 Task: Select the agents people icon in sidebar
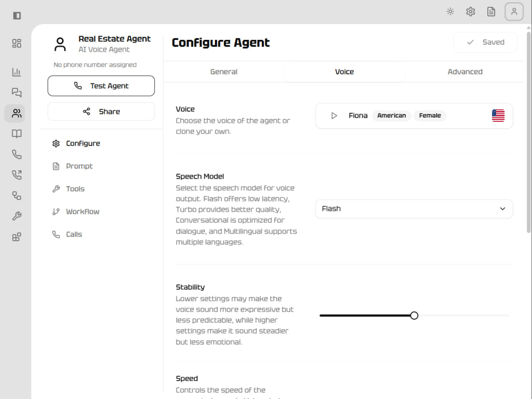tap(16, 113)
